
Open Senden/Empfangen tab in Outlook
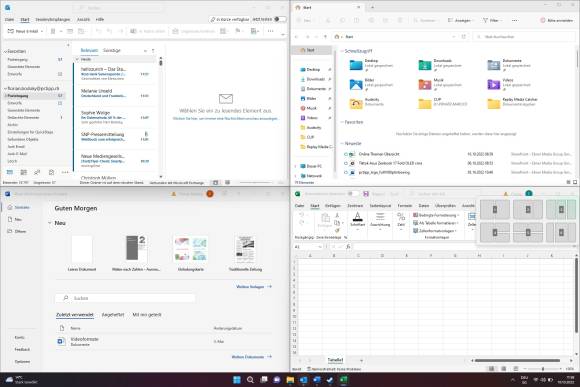click(x=53, y=19)
